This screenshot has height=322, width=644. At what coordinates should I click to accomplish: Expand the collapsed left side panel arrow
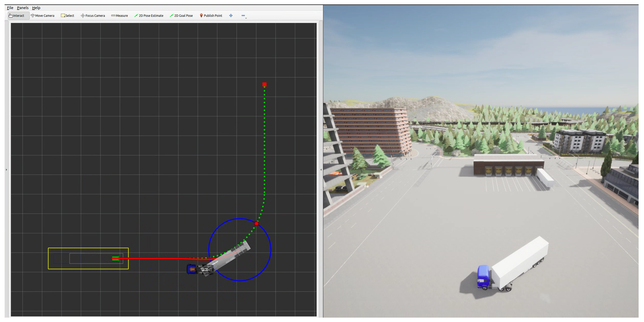coord(7,170)
